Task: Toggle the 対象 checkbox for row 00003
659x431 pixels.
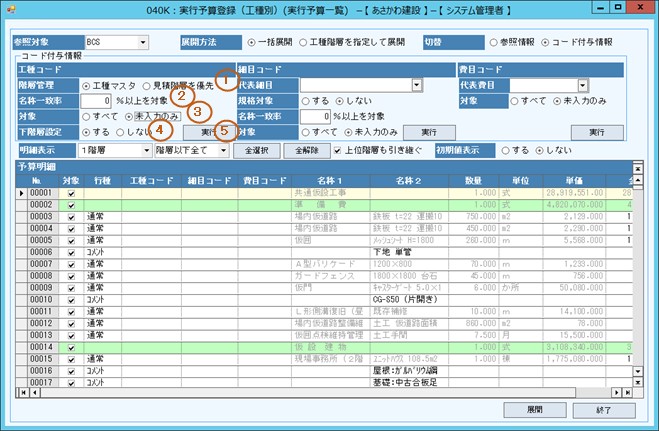Action: pyautogui.click(x=71, y=216)
